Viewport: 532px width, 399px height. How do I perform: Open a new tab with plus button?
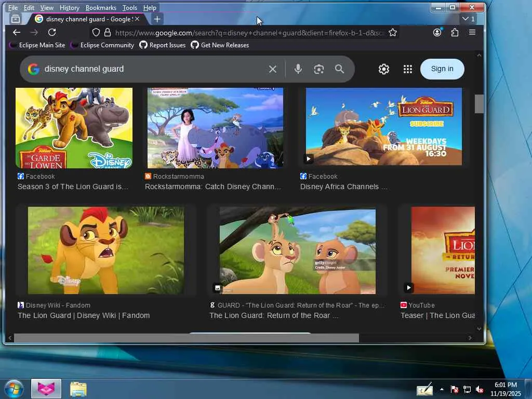pos(157,19)
